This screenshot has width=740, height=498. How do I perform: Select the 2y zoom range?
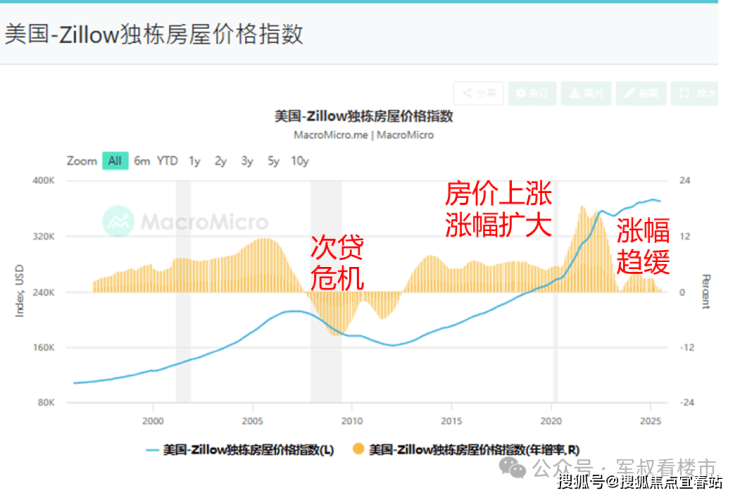pyautogui.click(x=221, y=161)
